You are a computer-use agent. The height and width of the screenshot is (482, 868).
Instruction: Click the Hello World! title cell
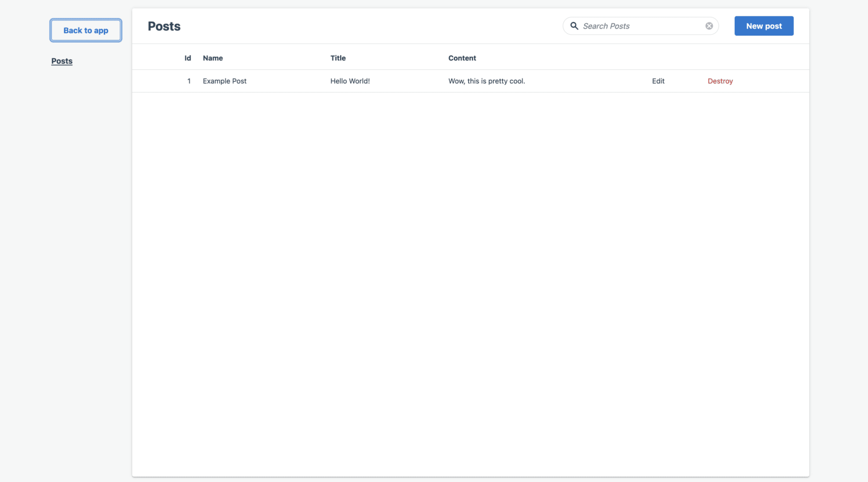click(x=350, y=81)
